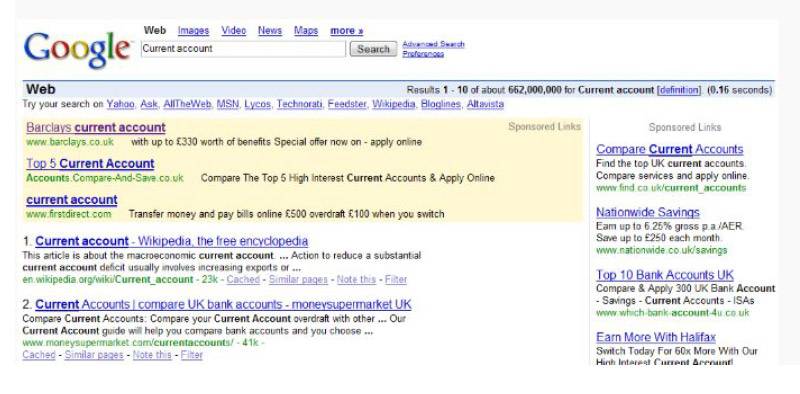800x394 pixels.
Task: Open the Images search tab
Action: point(193,31)
